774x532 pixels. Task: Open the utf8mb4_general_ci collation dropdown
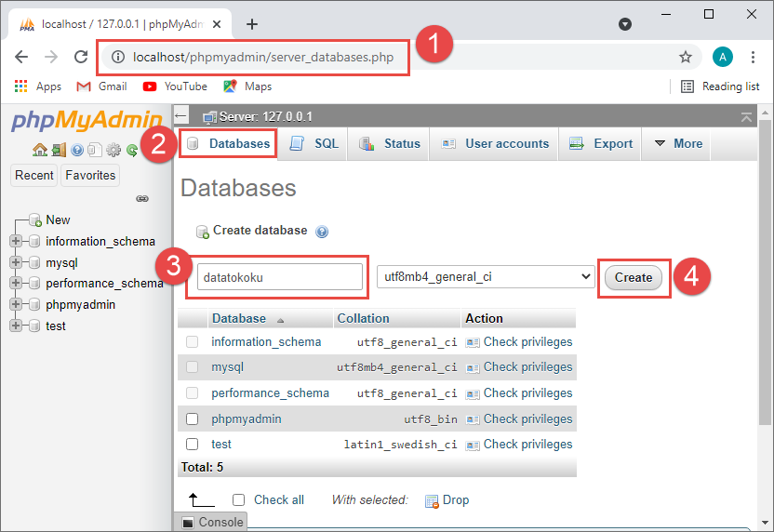(x=485, y=276)
